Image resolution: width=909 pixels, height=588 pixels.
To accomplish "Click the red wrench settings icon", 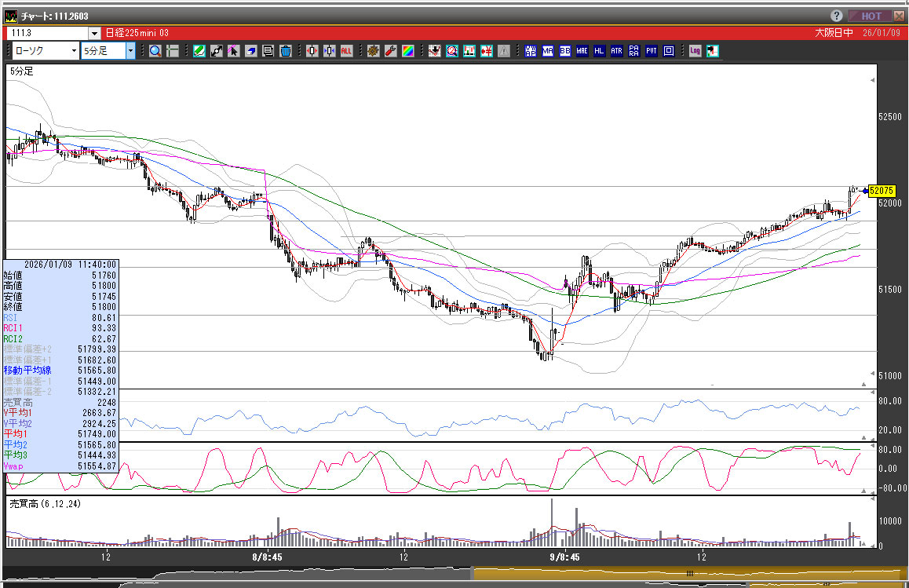I will (x=390, y=51).
